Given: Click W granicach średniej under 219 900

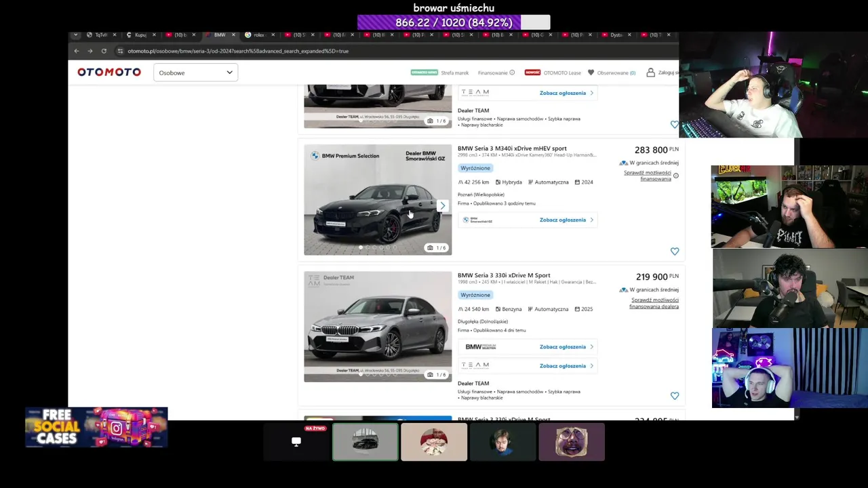Looking at the screenshot, I should (x=654, y=289).
